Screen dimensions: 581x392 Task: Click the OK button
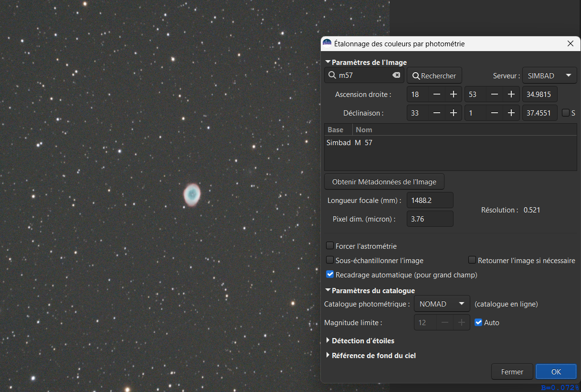click(556, 371)
